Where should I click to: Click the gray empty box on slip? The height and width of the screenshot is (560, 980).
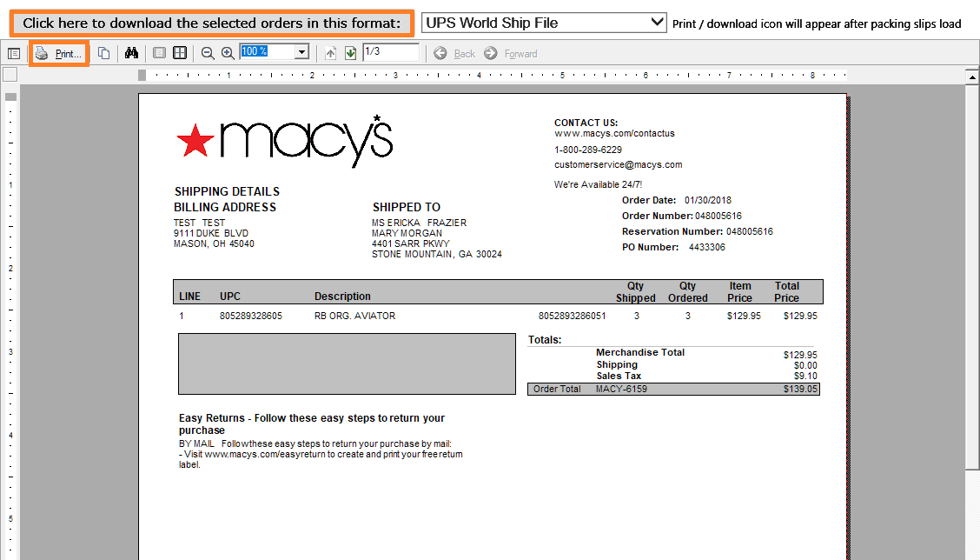tap(347, 364)
